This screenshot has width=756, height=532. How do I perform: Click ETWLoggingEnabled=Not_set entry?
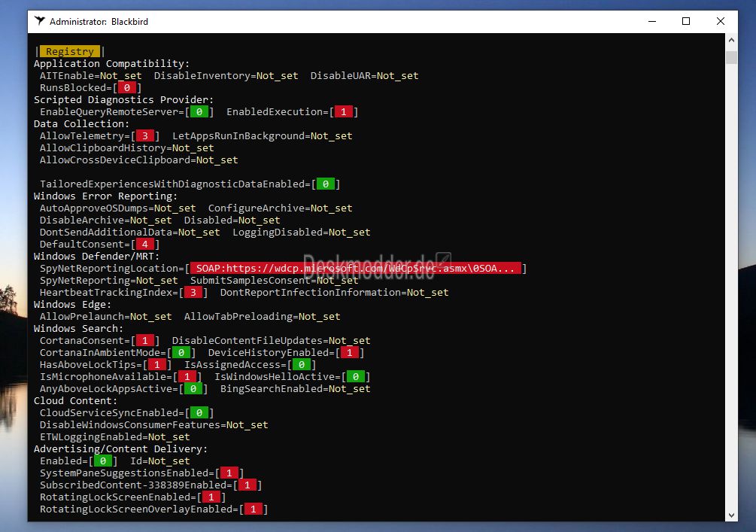pyautogui.click(x=115, y=437)
